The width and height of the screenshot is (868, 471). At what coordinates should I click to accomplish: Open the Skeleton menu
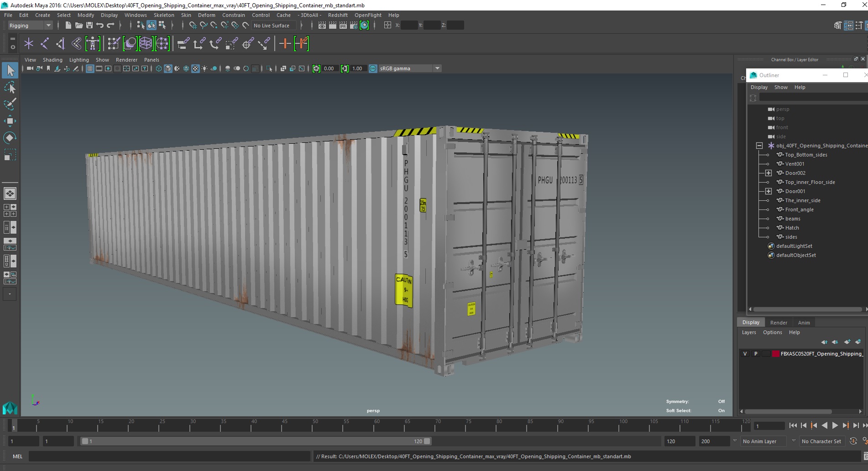pos(164,15)
